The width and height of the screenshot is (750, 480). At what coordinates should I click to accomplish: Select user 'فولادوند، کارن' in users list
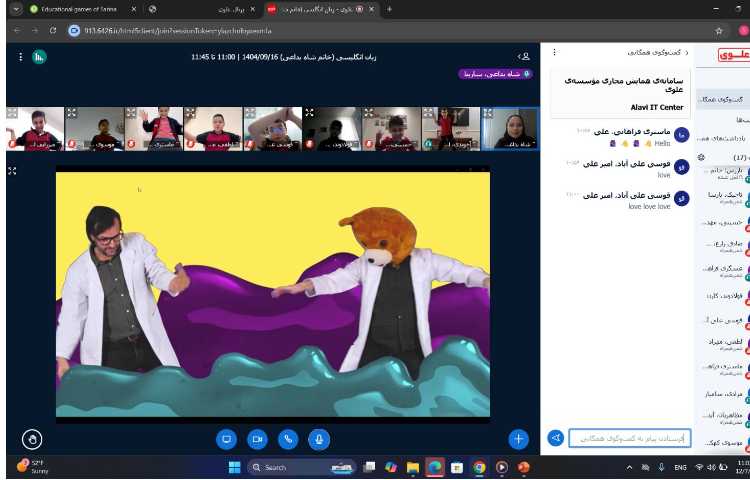tap(725, 295)
